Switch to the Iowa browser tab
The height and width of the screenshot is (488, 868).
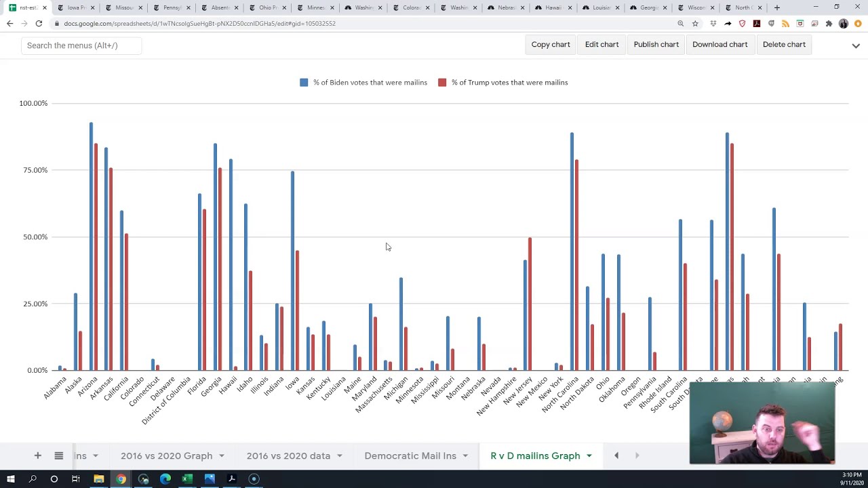(x=76, y=7)
